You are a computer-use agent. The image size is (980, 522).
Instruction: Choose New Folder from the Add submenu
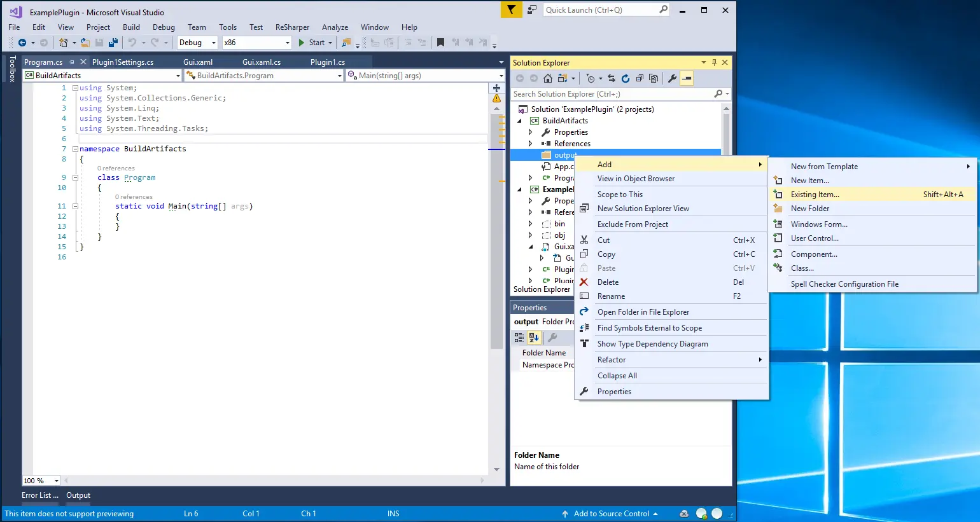pyautogui.click(x=872, y=209)
